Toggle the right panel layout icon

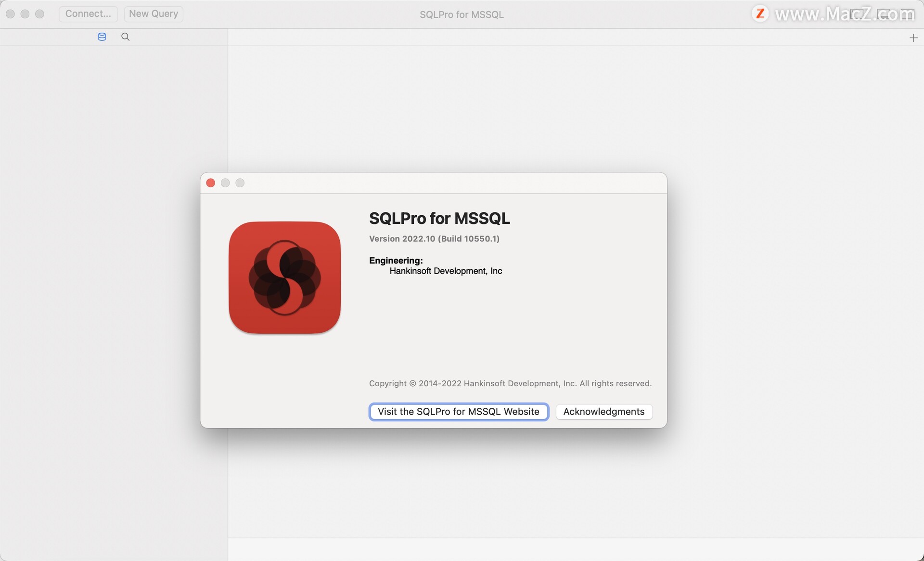pos(908,14)
